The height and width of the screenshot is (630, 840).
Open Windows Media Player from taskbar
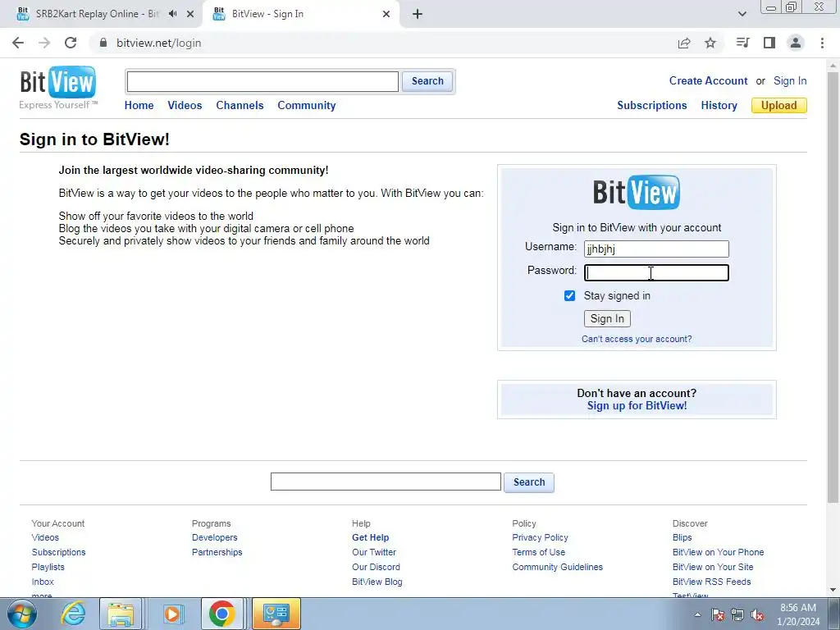(172, 614)
